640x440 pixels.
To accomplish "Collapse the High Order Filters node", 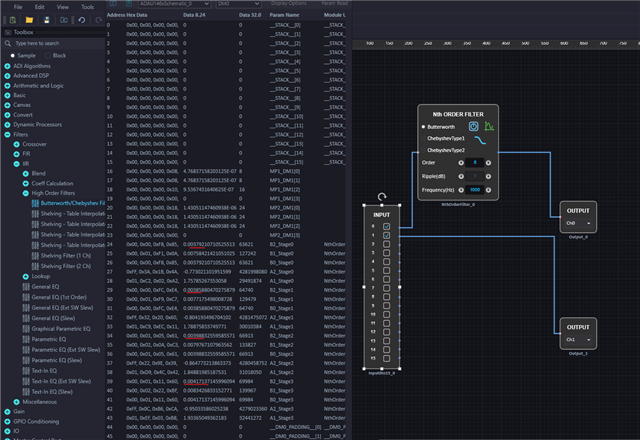I will coord(25,193).
